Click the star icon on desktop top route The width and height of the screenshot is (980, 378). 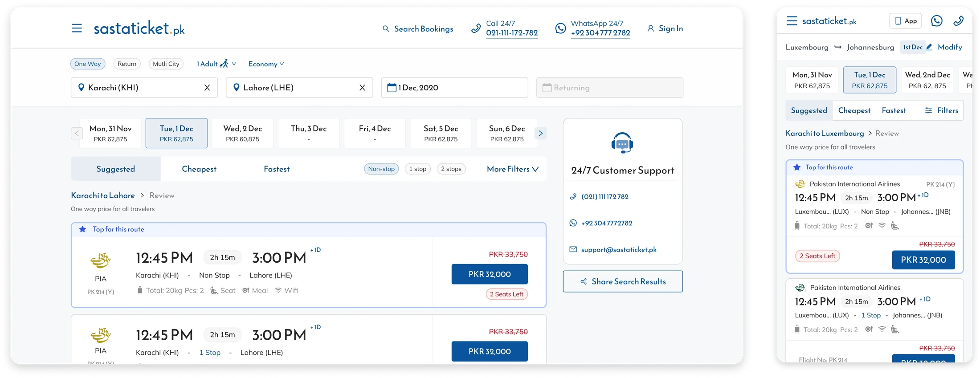[x=82, y=229]
